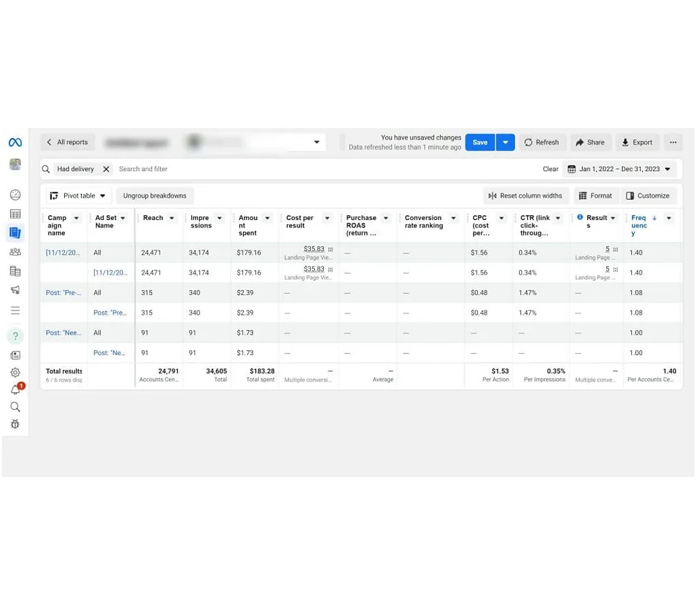Open the Conversion rate ranking column menu
This screenshot has height=616, width=696.
point(453,218)
